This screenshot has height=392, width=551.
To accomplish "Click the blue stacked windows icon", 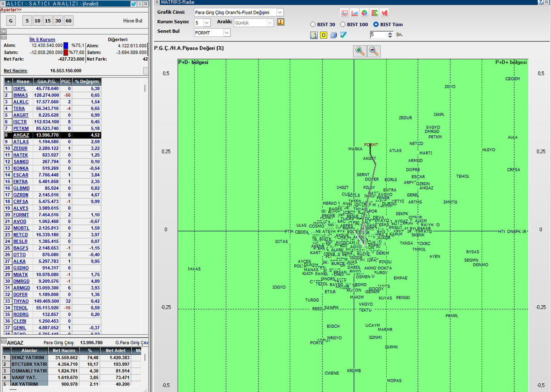I will [x=333, y=35].
